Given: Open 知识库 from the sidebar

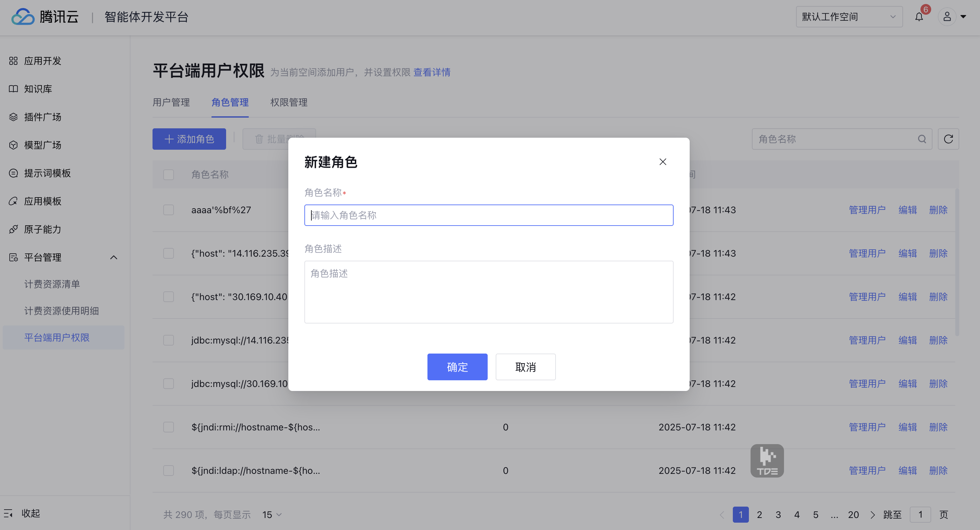Looking at the screenshot, I should coord(38,89).
